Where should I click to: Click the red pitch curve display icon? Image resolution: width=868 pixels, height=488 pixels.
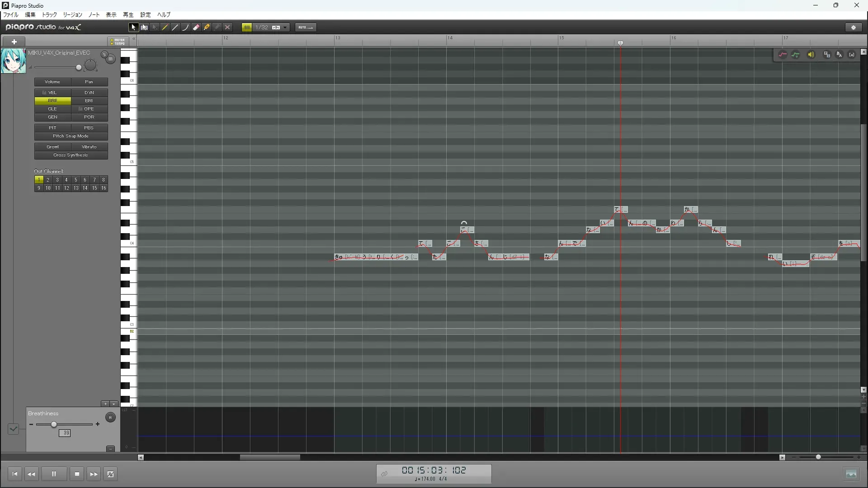783,55
